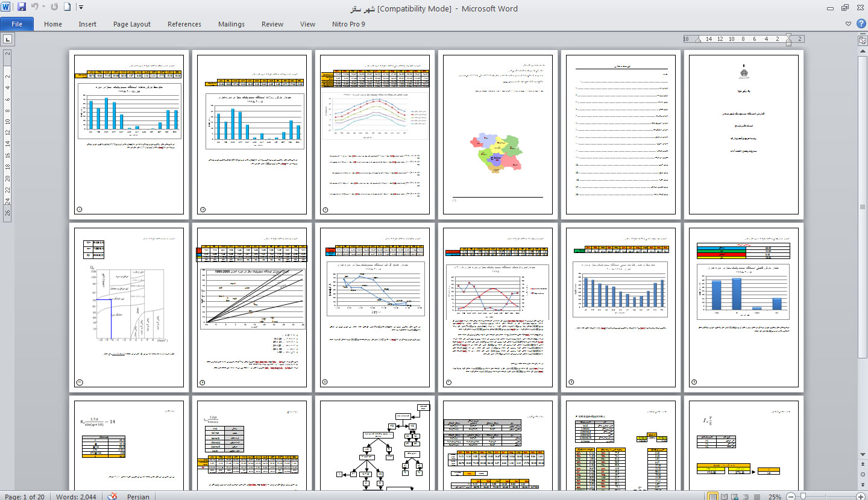Switch to Full Screen Reading view
868x500 pixels.
pos(724,496)
